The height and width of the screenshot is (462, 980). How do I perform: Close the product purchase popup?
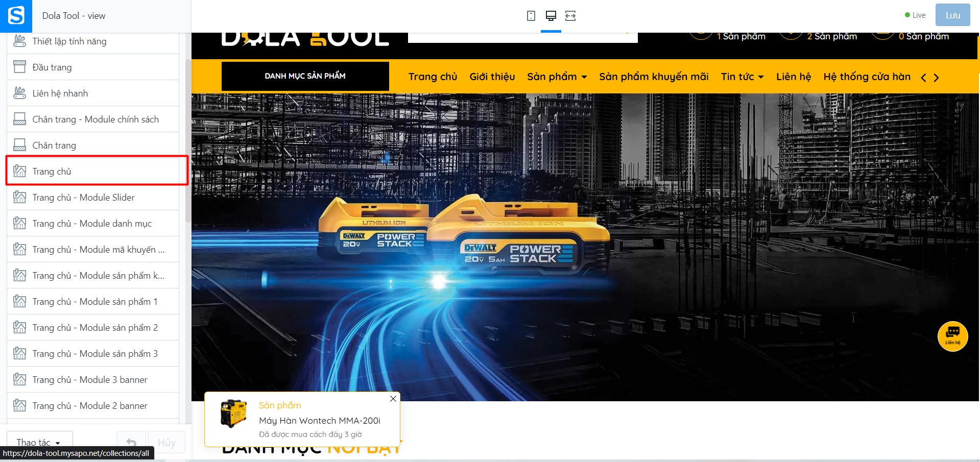(393, 399)
